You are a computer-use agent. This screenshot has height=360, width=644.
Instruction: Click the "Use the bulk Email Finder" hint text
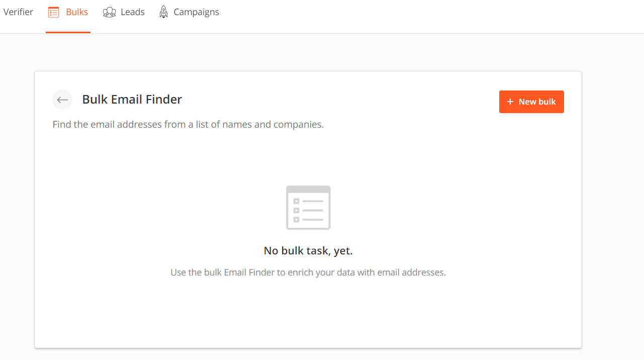point(308,273)
